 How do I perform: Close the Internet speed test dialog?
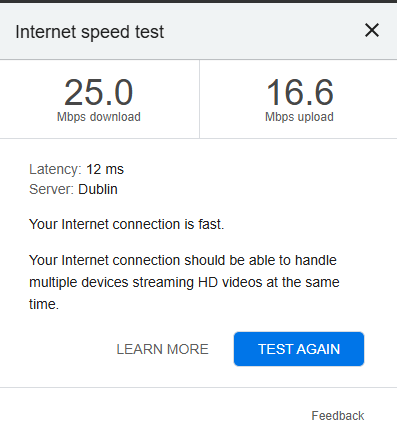click(x=372, y=31)
